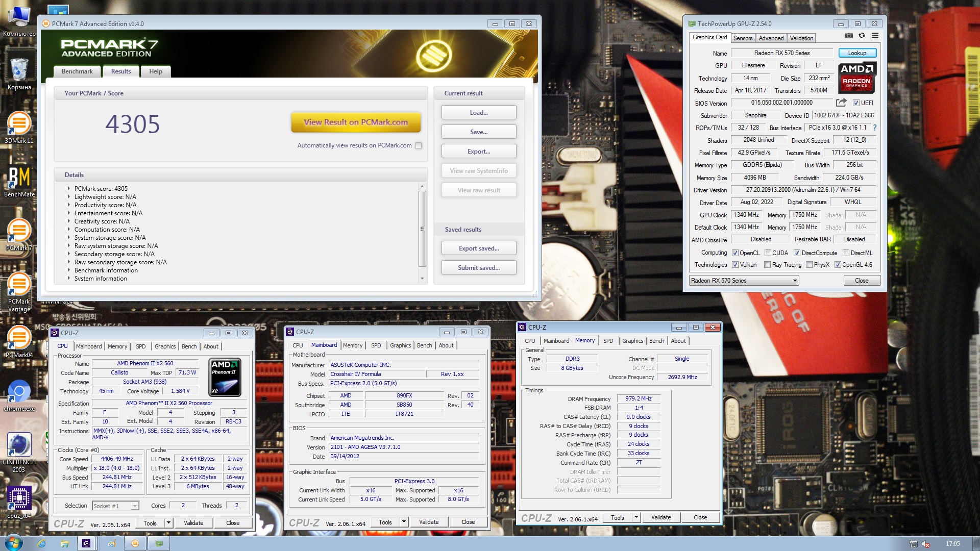Open Paint icon in taskbar
Screen dimensions: 980x551
point(111,543)
